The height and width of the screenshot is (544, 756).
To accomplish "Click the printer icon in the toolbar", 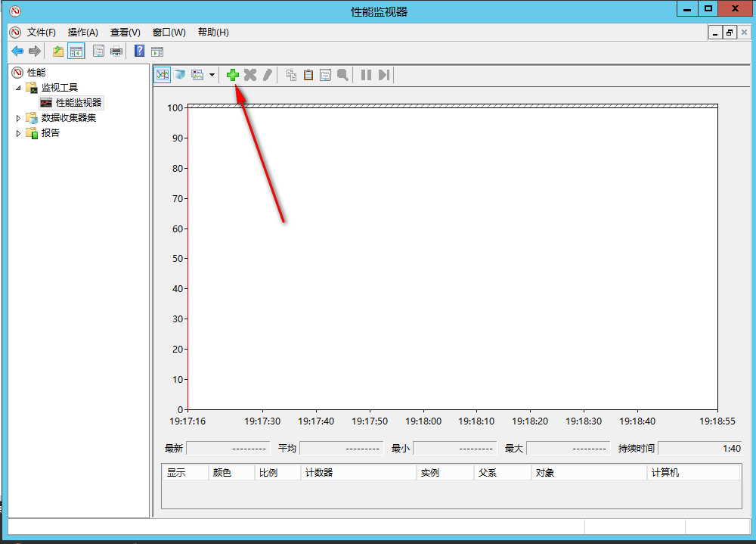I will (x=116, y=51).
